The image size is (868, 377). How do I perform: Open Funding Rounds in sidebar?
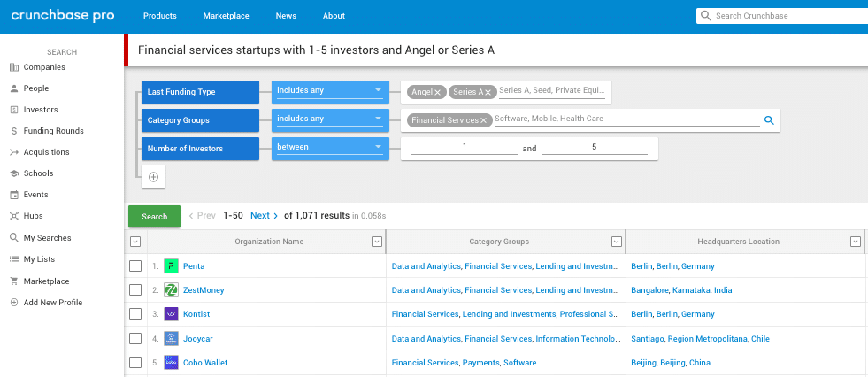point(47,131)
